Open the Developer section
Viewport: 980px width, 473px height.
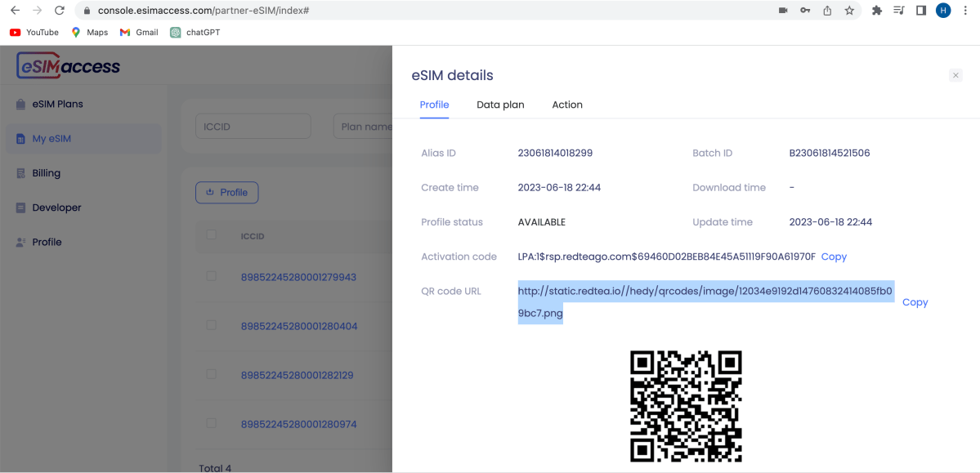pyautogui.click(x=55, y=207)
